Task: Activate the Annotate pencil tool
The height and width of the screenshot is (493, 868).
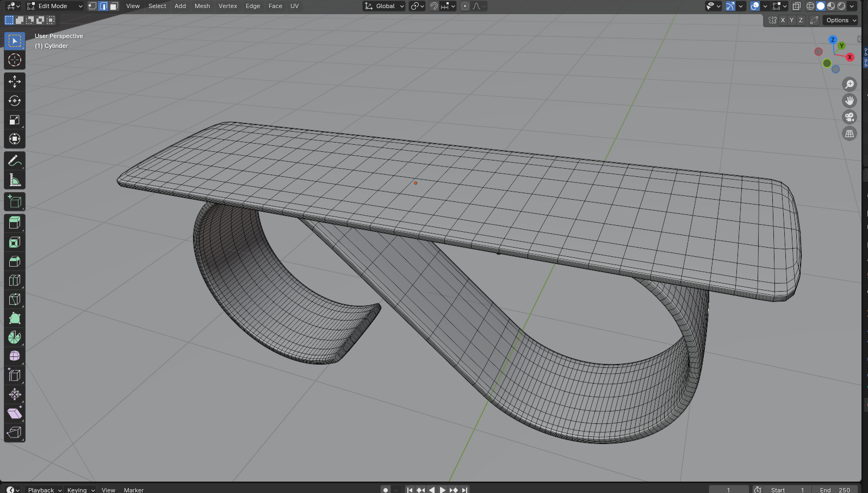Action: tap(15, 161)
